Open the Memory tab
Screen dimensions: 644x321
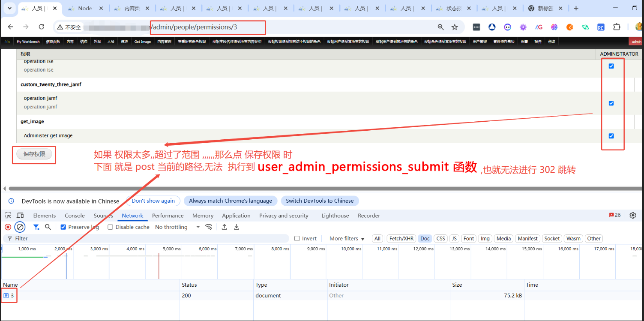(203, 216)
